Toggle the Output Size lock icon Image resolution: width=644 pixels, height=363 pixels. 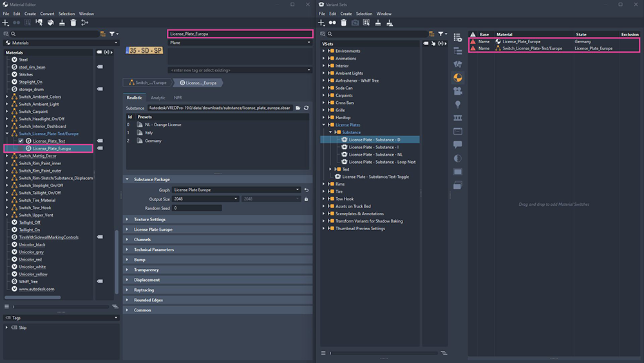pyautogui.click(x=306, y=199)
